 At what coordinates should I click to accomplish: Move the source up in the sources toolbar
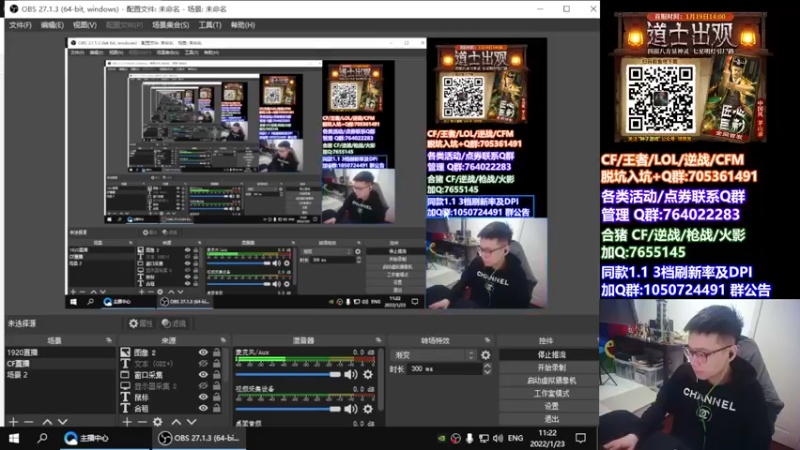pyautogui.click(x=176, y=422)
